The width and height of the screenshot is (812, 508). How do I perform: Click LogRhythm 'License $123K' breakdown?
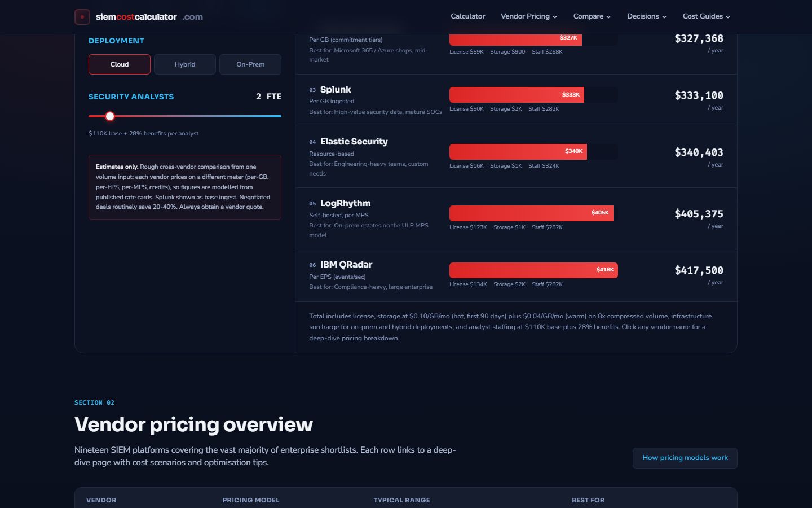click(x=468, y=227)
